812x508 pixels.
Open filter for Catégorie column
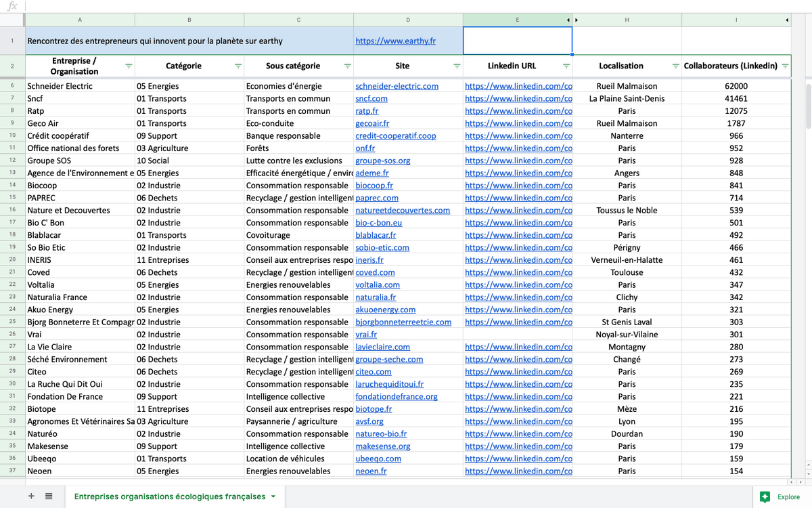pos(238,66)
